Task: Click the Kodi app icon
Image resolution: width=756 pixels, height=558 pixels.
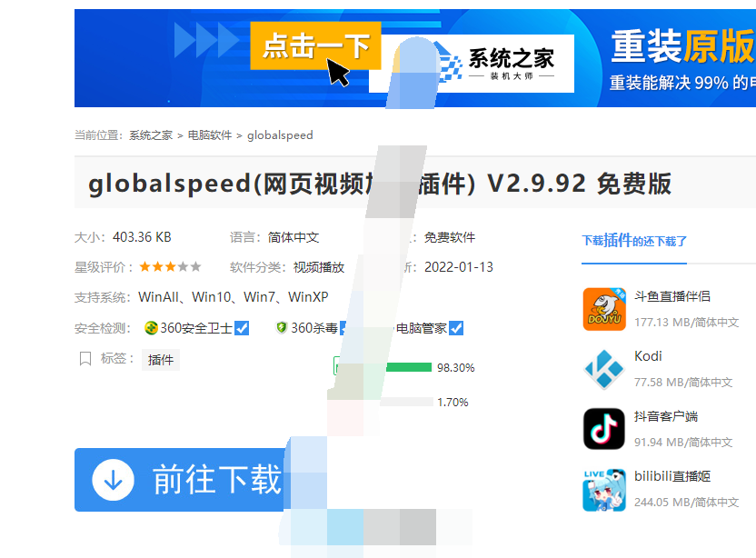Action: (605, 369)
